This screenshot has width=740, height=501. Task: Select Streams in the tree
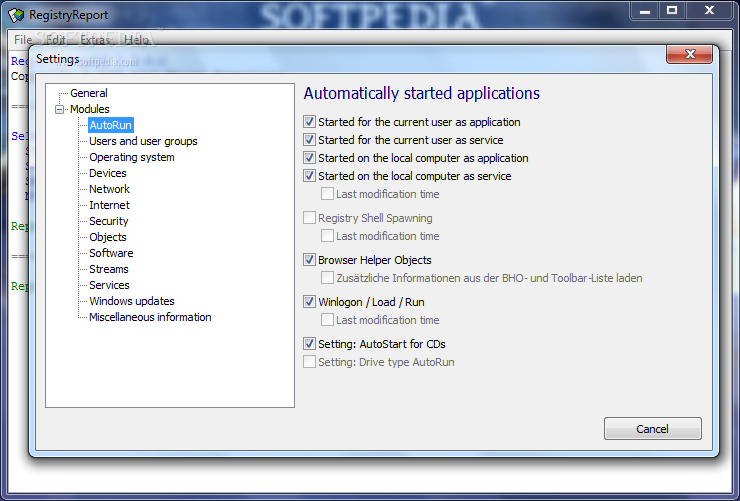pyautogui.click(x=109, y=269)
